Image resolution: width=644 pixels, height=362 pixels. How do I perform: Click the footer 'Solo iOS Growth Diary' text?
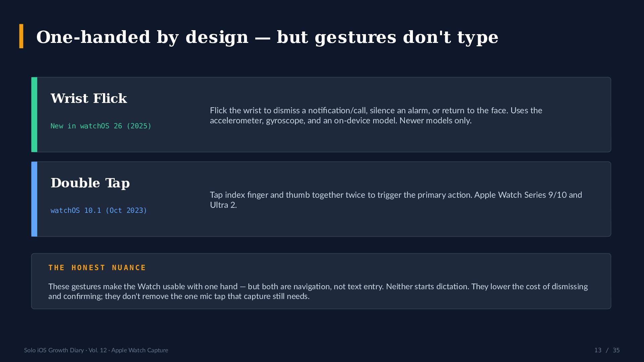click(x=54, y=350)
